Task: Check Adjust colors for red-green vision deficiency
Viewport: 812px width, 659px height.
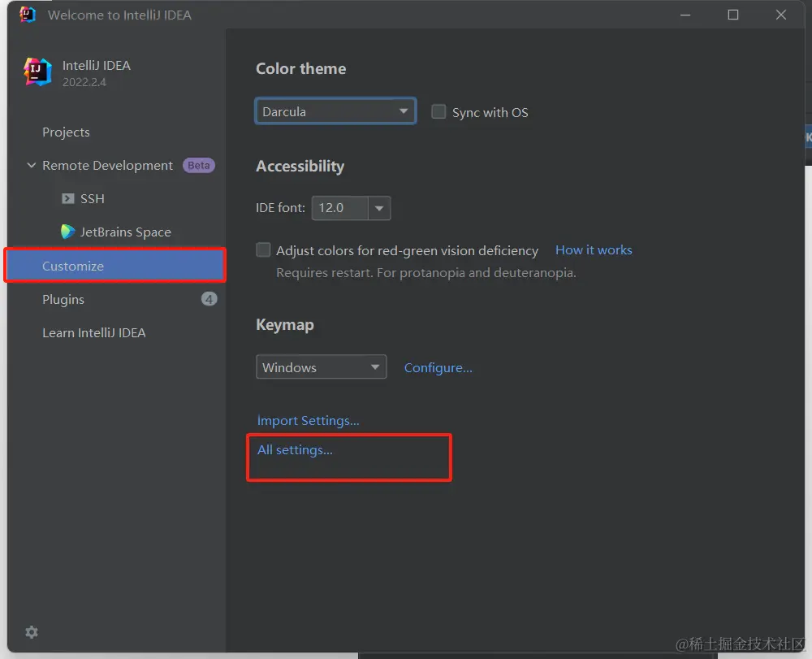Action: pos(263,250)
